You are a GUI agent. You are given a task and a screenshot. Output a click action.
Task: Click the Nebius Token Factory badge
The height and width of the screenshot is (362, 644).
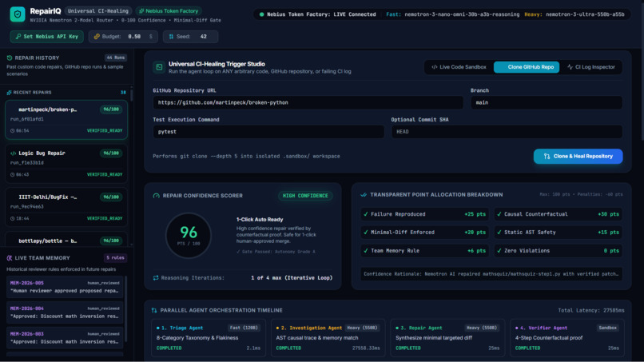[x=169, y=11]
